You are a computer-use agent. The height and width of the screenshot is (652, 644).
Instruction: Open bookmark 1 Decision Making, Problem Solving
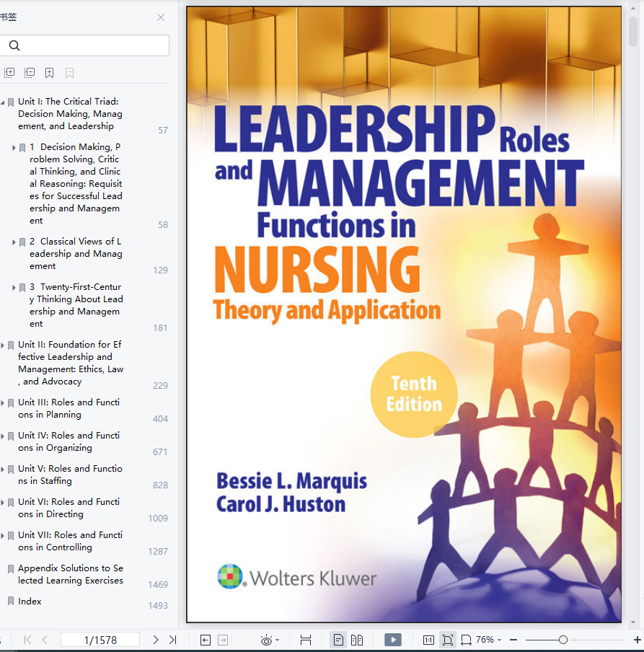76,183
